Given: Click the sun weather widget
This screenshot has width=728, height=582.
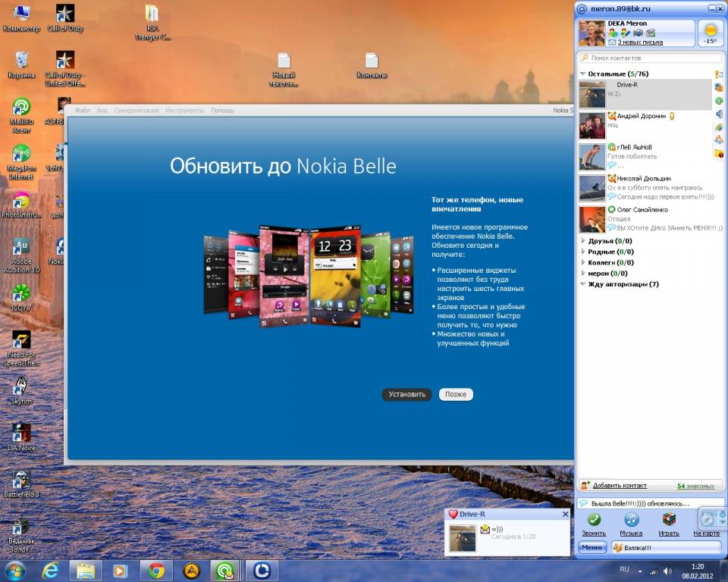Looking at the screenshot, I should [711, 33].
